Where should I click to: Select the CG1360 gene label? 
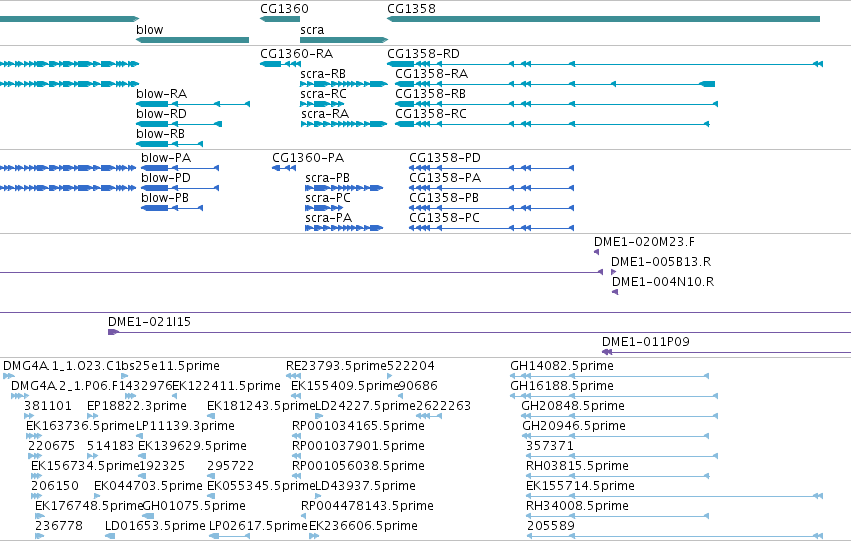pos(284,9)
